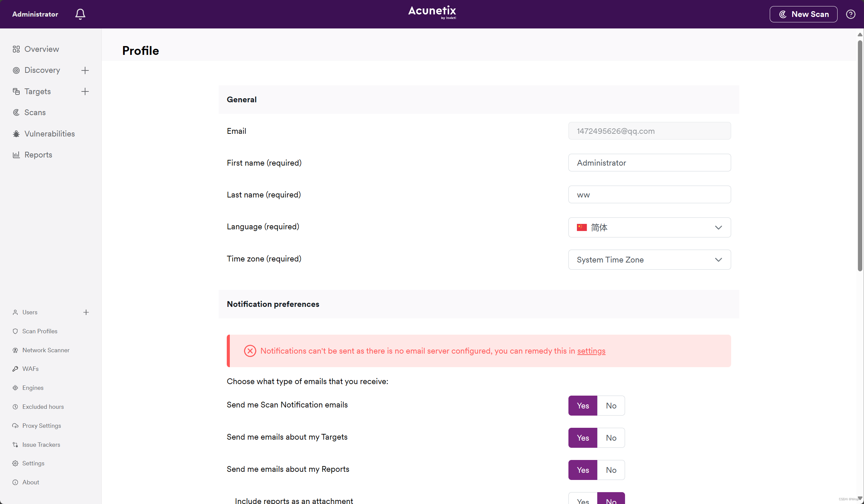Start a New Scan

pos(803,14)
